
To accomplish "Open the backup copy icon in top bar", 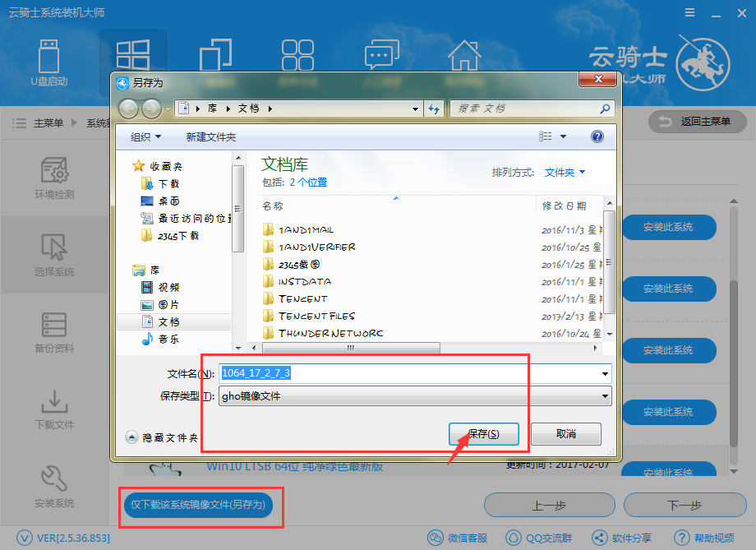I will tap(215, 55).
